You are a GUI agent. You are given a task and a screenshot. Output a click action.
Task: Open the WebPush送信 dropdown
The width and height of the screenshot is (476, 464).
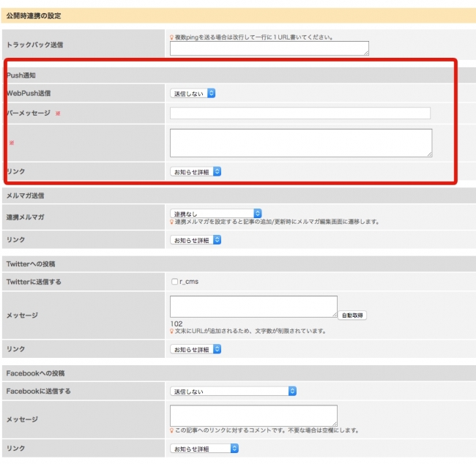(x=193, y=93)
